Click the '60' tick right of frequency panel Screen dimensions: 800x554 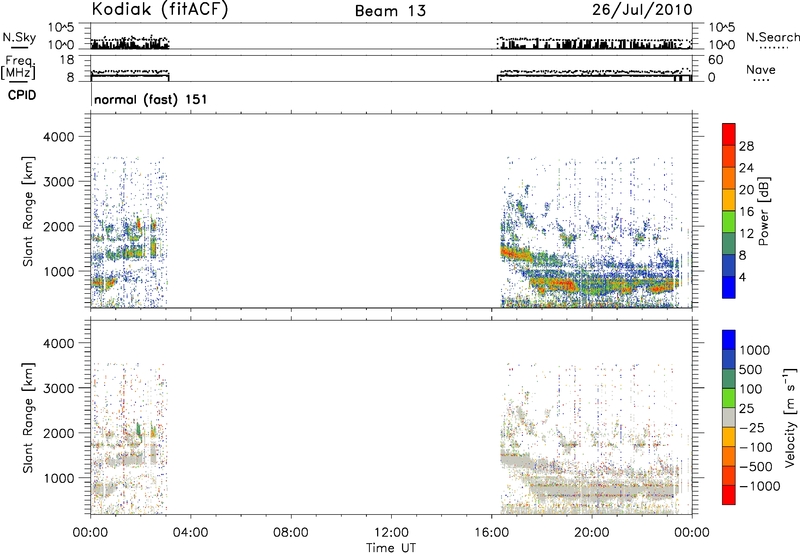[x=716, y=60]
